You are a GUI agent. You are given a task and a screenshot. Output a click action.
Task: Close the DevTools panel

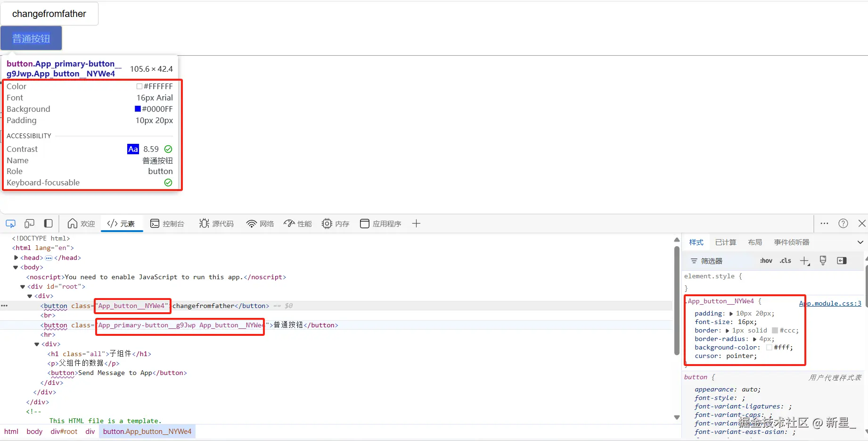862,224
